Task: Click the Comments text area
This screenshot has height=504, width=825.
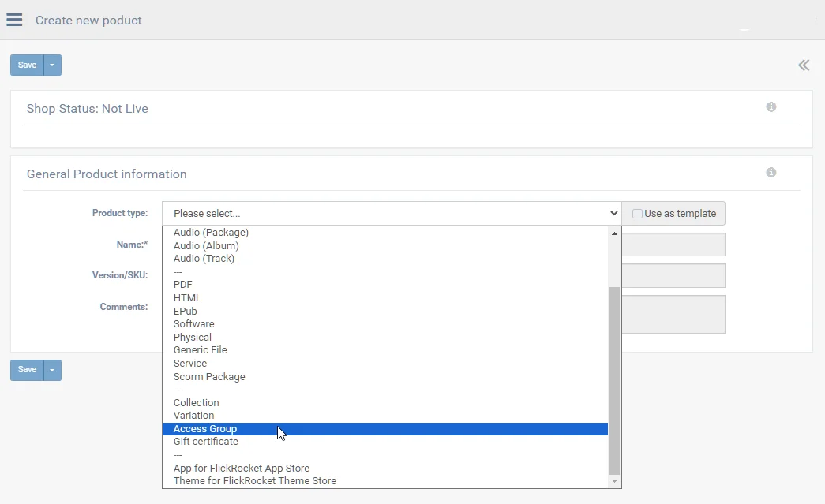Action: (x=673, y=314)
